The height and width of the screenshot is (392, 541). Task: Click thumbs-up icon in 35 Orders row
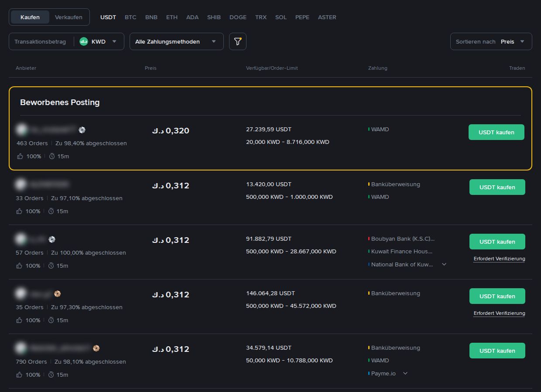[20, 320]
